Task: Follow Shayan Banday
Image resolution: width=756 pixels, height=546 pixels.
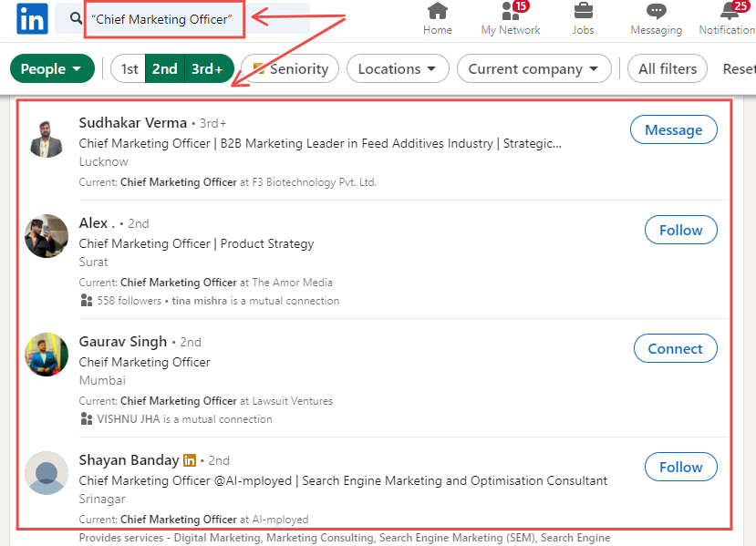Action: (681, 467)
